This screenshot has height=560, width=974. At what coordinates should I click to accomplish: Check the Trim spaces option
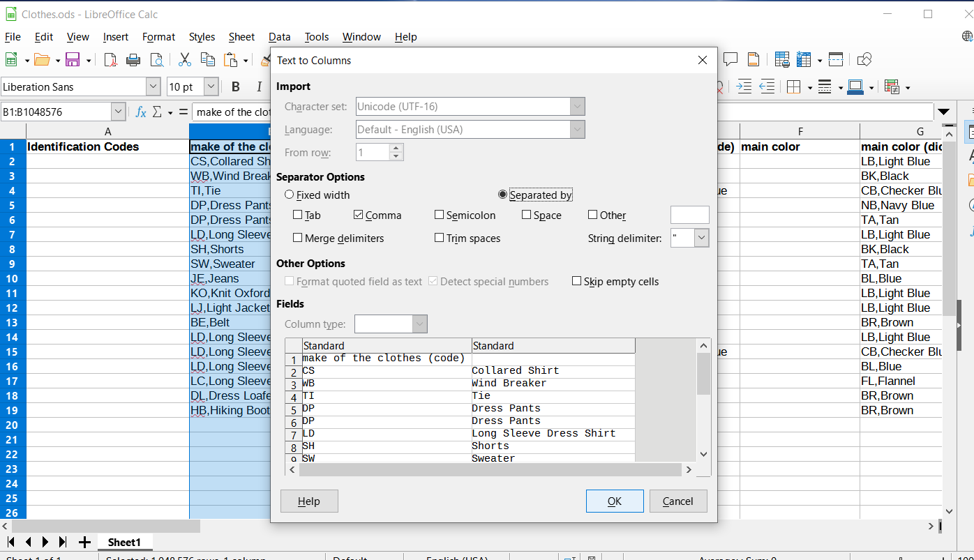tap(440, 238)
